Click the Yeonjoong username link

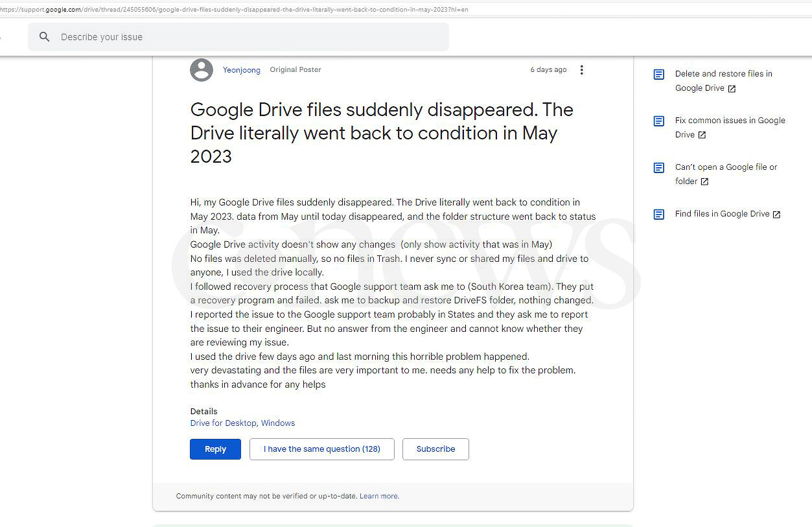242,70
